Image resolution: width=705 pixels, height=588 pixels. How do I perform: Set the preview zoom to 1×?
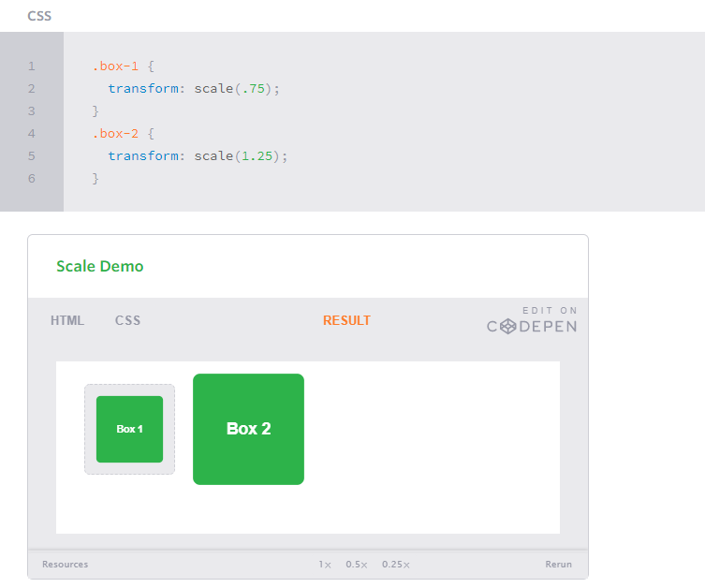[x=324, y=565]
